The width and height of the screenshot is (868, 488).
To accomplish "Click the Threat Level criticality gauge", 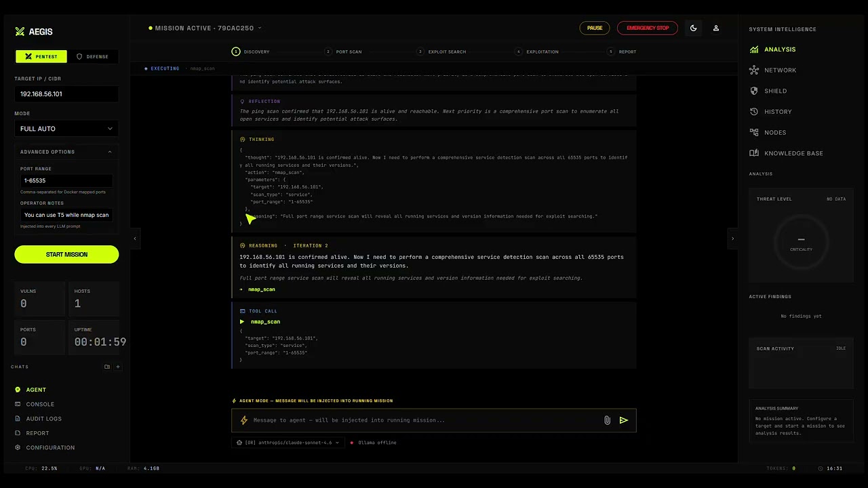I will click(801, 241).
